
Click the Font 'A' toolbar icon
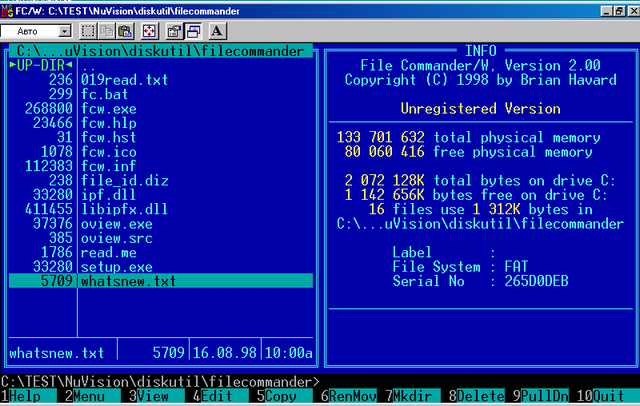click(x=217, y=31)
